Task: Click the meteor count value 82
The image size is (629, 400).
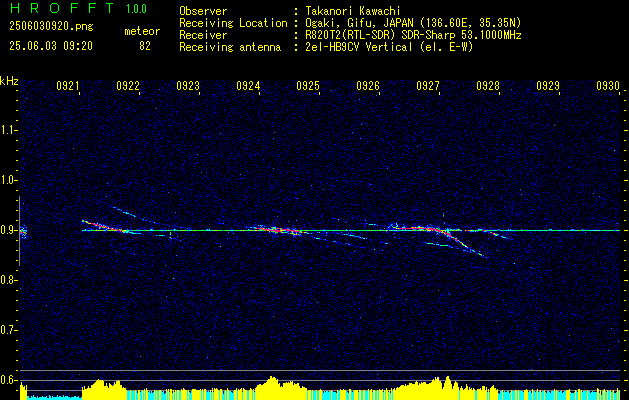Action: tap(145, 46)
